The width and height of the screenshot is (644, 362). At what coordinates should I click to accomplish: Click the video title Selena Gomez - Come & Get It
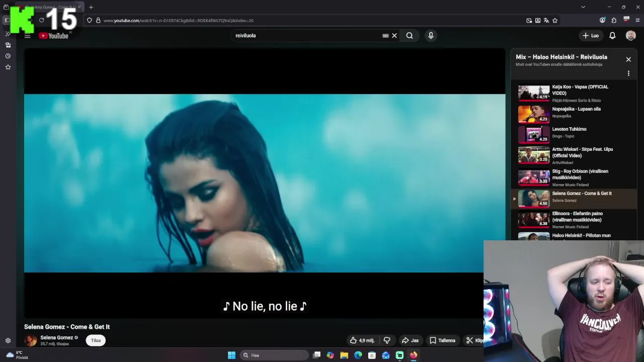67,327
